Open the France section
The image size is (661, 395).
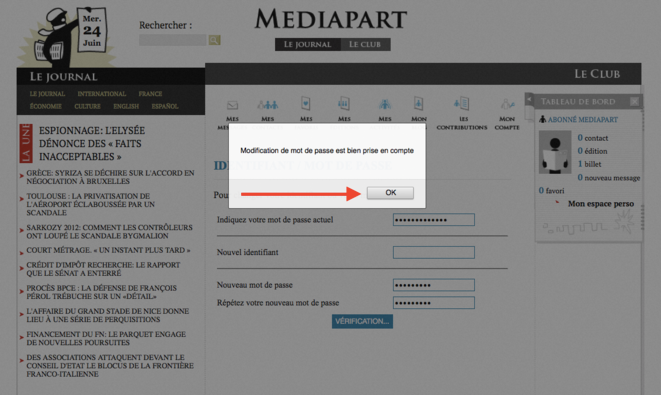[x=150, y=94]
